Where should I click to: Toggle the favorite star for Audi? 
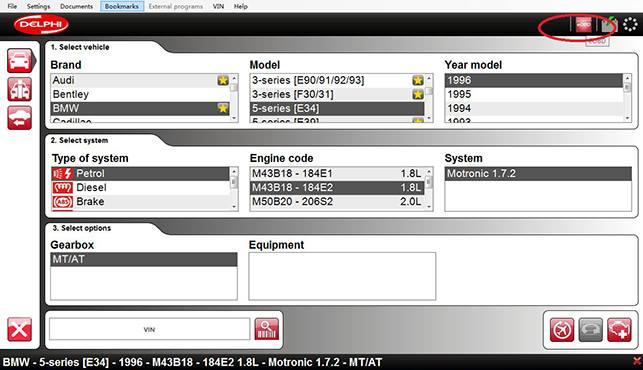point(223,80)
